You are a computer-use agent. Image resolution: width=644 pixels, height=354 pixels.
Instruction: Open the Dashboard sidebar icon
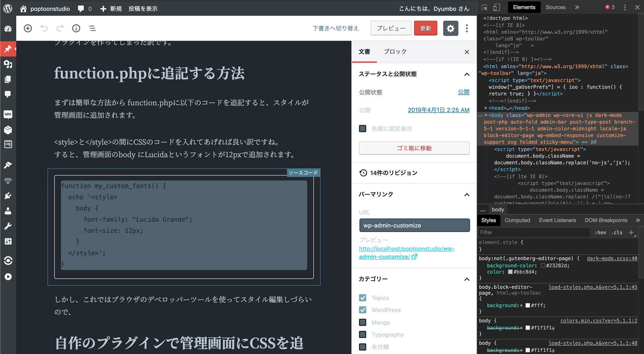[x=8, y=29]
